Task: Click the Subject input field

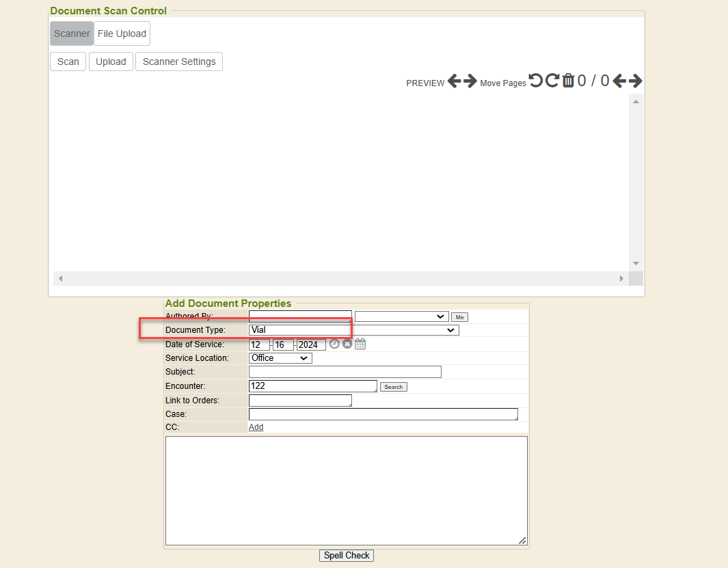Action: (345, 372)
